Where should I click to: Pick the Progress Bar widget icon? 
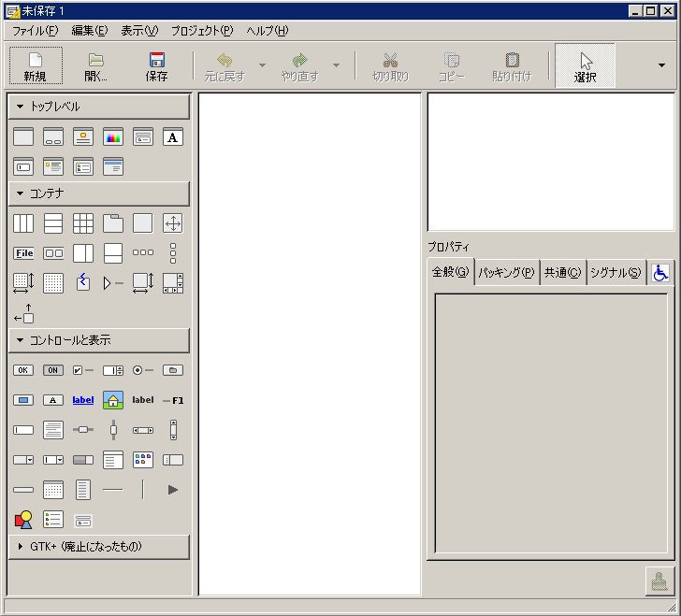[x=83, y=460]
